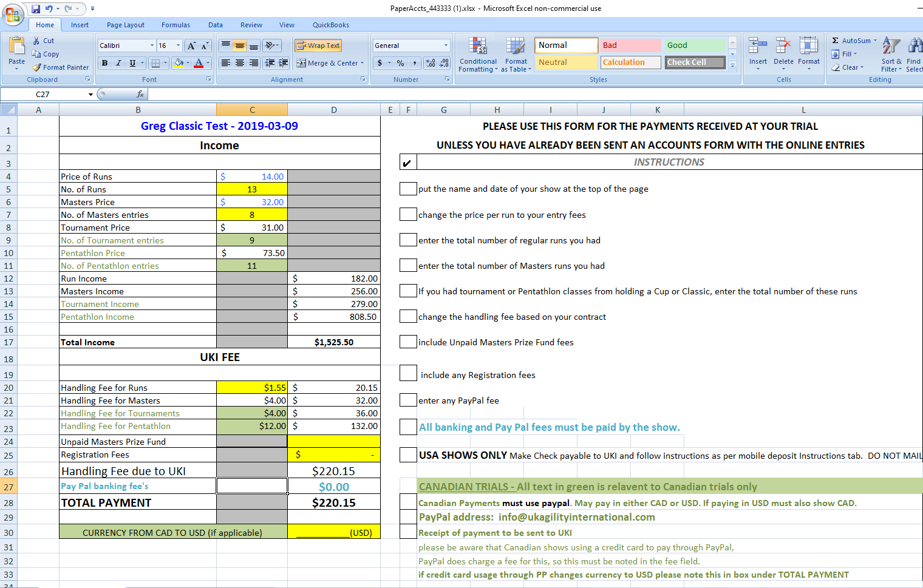This screenshot has height=588, width=923.
Task: Tick checkbox for Unpaid Masters Prize Fund fees
Action: point(408,342)
